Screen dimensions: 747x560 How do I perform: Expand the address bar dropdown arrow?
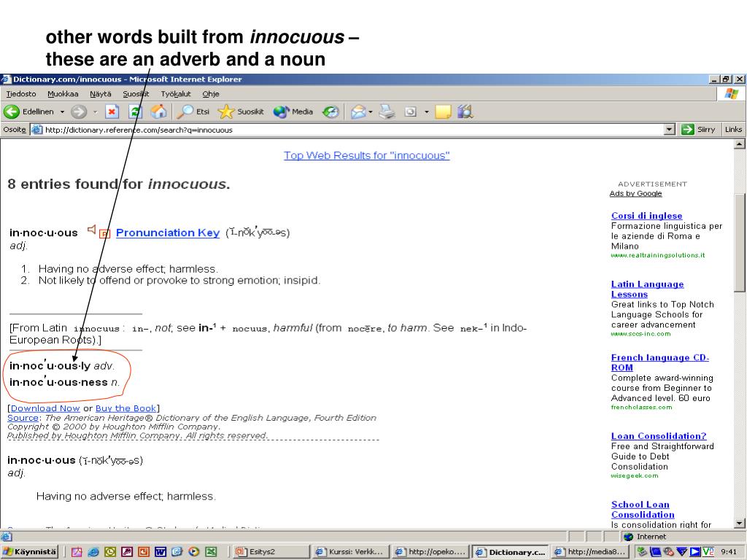point(670,130)
